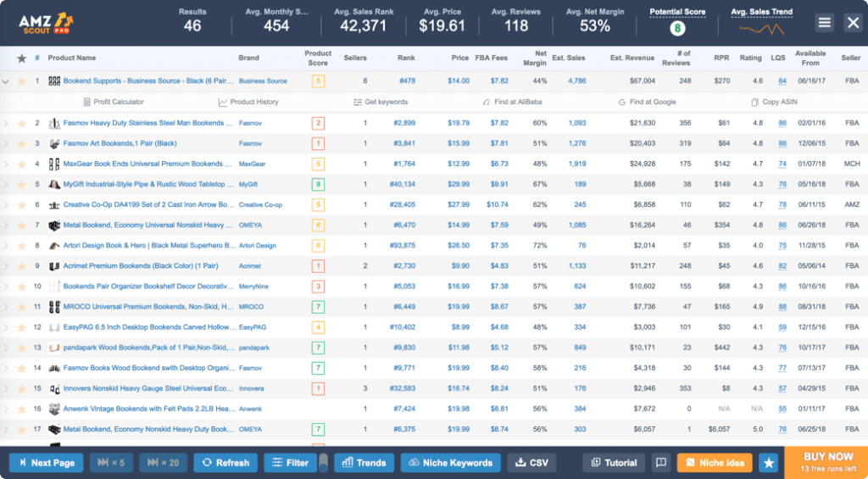
Task: Go to Next Page
Action: coord(47,463)
